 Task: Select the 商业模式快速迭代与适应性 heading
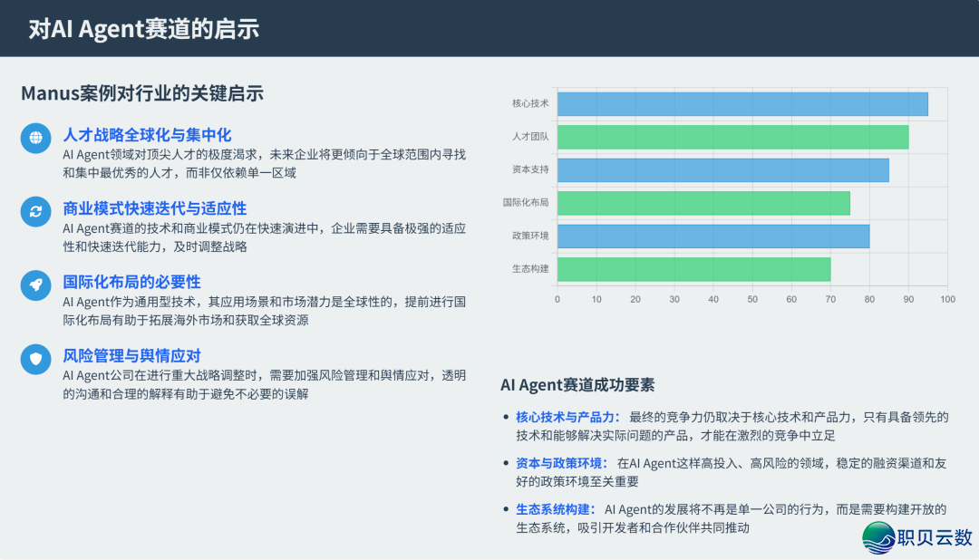click(154, 208)
